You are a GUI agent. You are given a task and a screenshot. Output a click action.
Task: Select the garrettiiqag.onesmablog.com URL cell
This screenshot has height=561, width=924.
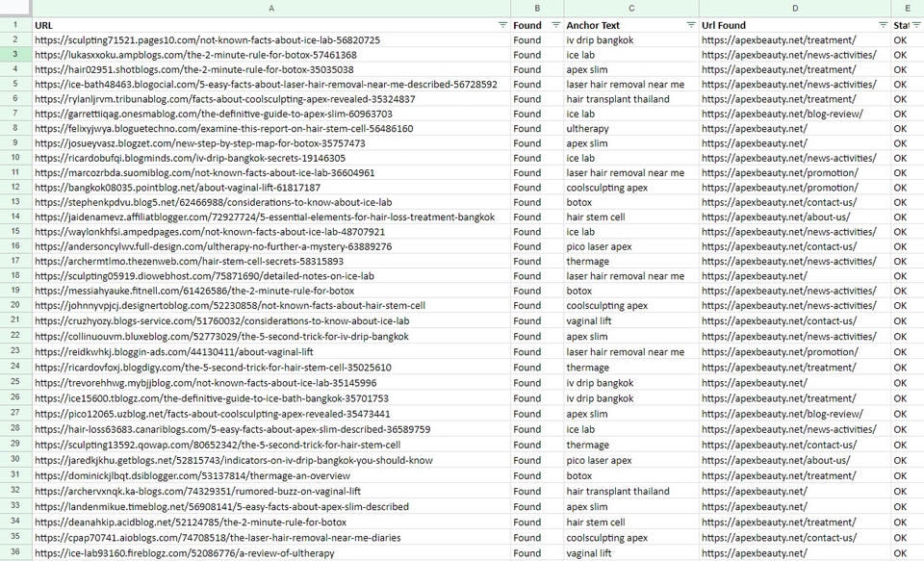(271, 114)
